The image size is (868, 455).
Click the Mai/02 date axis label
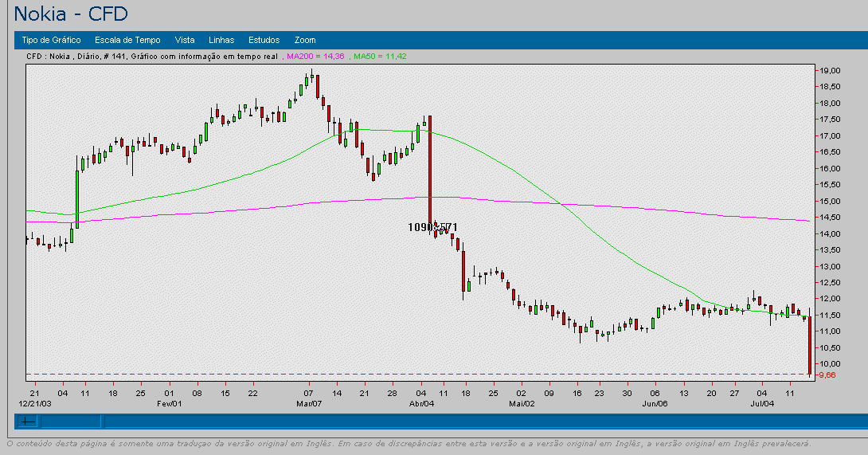pyautogui.click(x=522, y=403)
